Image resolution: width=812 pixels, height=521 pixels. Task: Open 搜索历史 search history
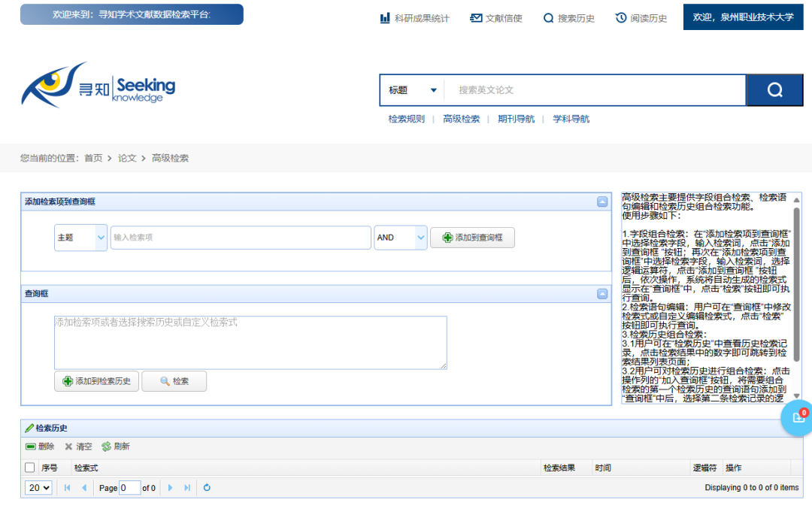pyautogui.click(x=569, y=18)
